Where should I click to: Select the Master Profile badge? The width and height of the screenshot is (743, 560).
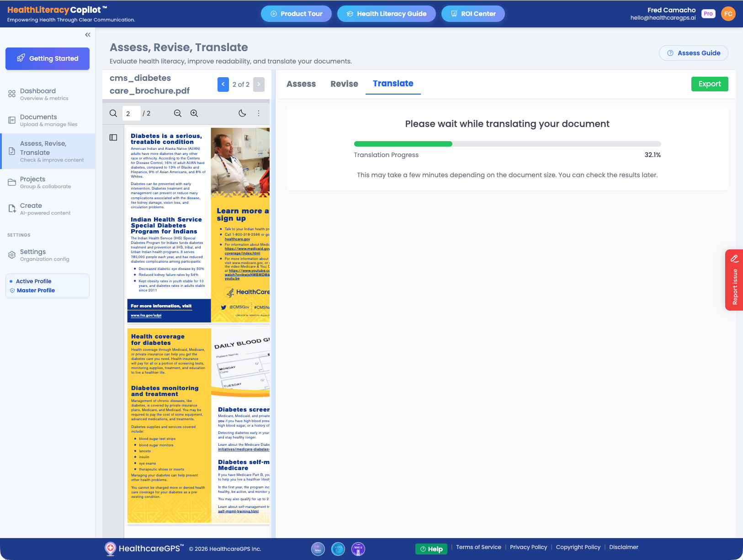(x=35, y=291)
